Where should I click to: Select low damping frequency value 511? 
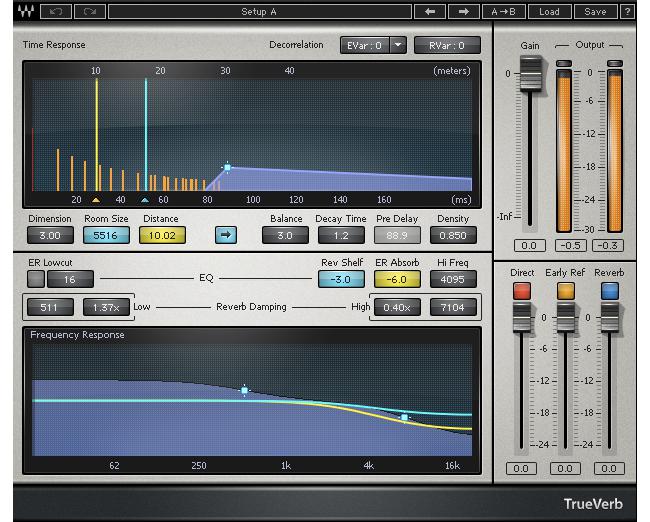(50, 307)
